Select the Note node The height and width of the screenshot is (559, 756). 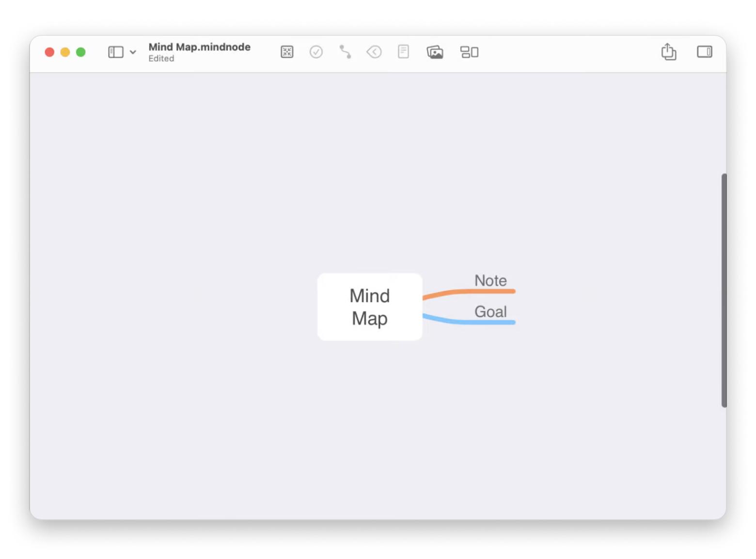[x=490, y=280]
